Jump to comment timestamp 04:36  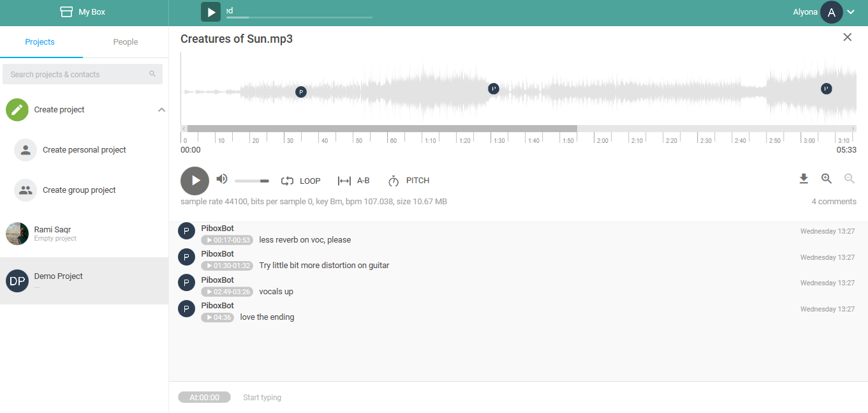tap(217, 317)
